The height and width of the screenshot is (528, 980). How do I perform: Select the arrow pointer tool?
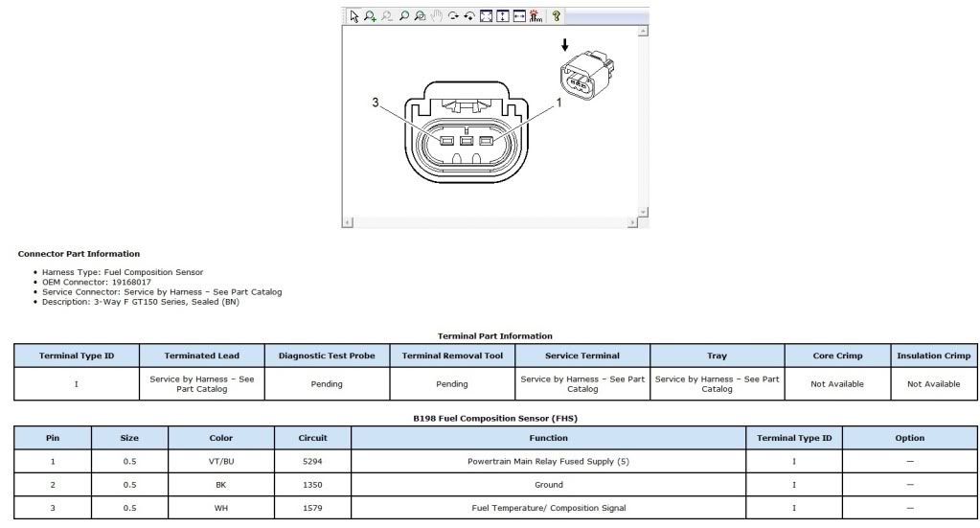coord(354,17)
